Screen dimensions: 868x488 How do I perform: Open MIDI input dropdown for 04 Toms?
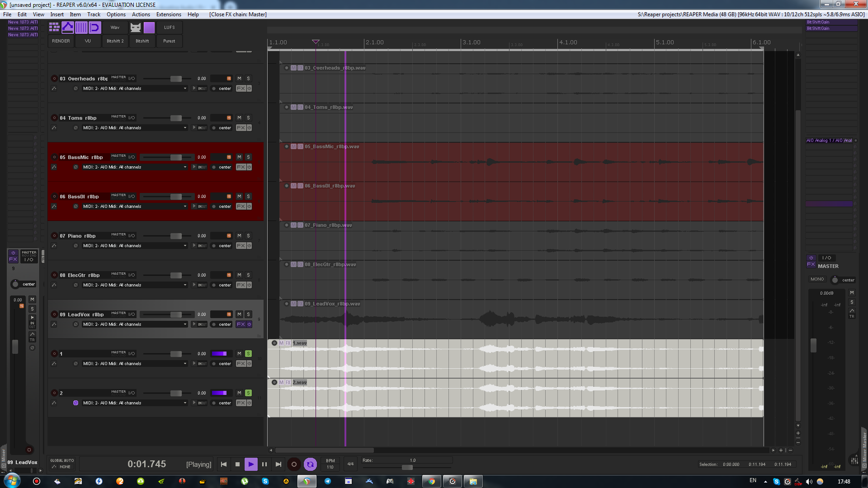click(135, 128)
